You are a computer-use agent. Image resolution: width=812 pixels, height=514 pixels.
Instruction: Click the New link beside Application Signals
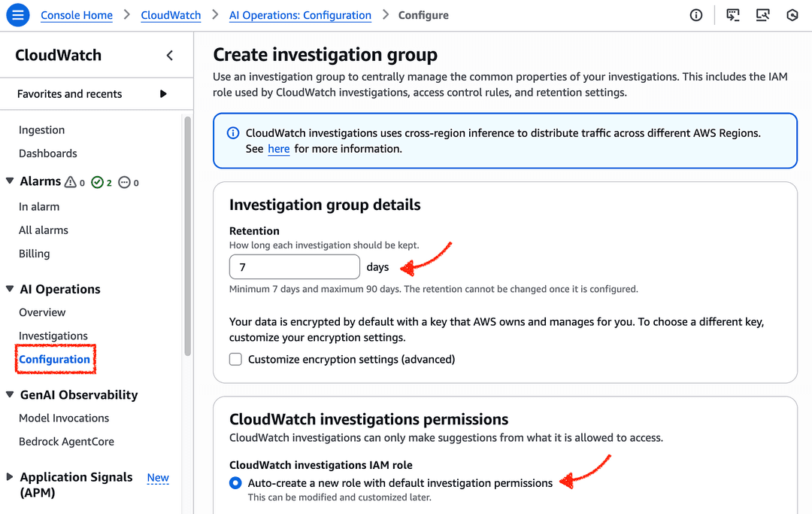tap(158, 477)
